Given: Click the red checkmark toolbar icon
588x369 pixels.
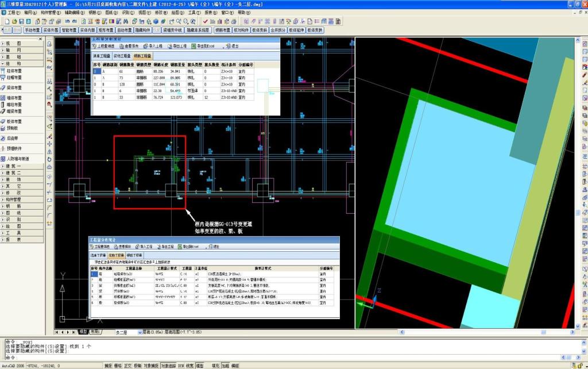Looking at the screenshot, I should pos(205,21).
